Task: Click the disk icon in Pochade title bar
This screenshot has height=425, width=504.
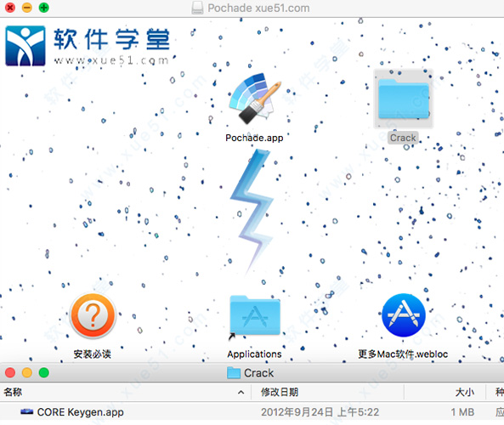Action: point(197,8)
